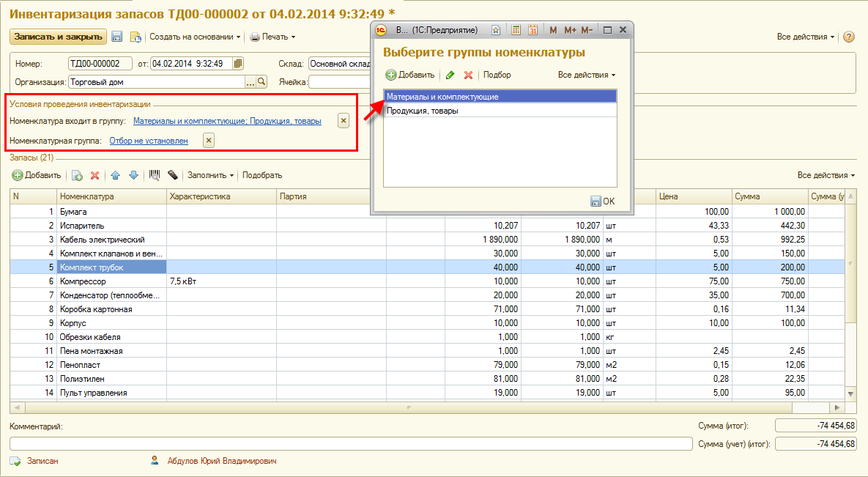This screenshot has height=477, width=868.
Task: Expand the Создать на основании dropdown
Action: [195, 37]
